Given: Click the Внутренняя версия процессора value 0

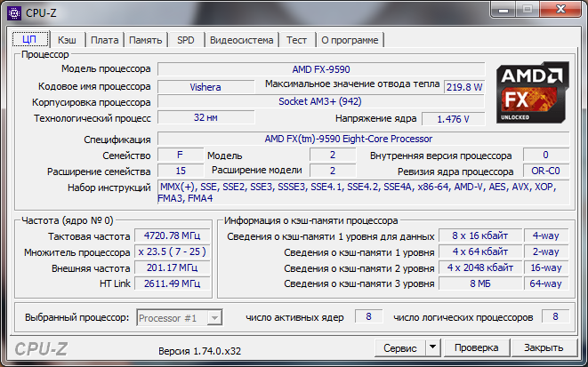Looking at the screenshot, I should [x=546, y=155].
